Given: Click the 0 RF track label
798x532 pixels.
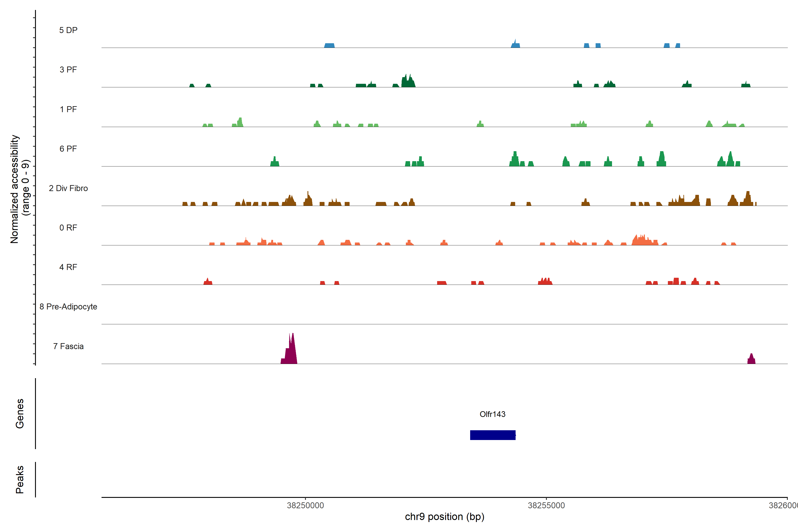Looking at the screenshot, I should (68, 228).
